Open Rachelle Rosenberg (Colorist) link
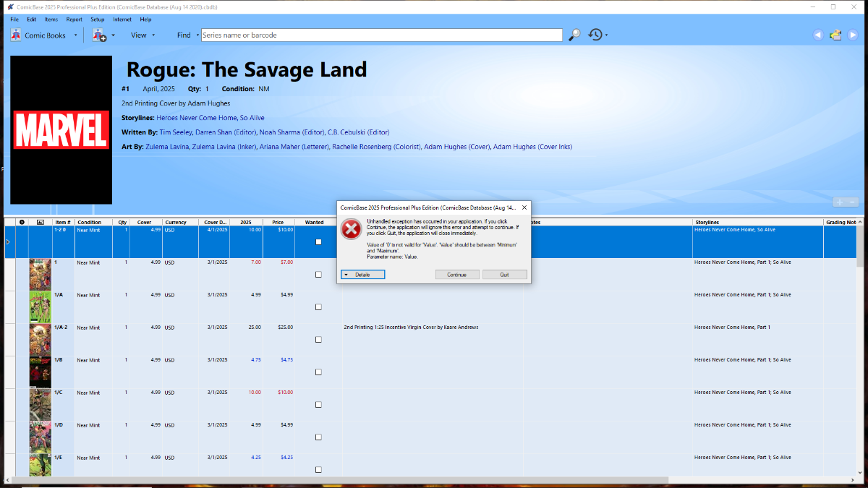This screenshot has height=488, width=868. coord(376,147)
